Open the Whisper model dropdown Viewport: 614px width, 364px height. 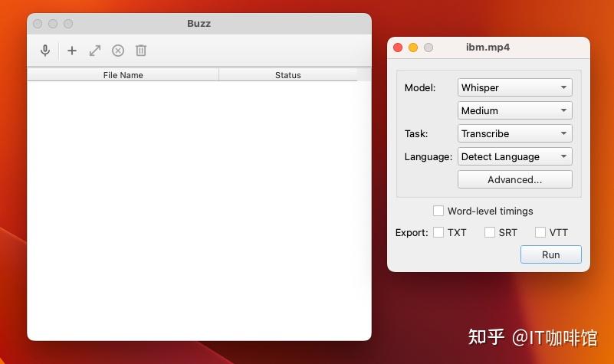coord(514,87)
